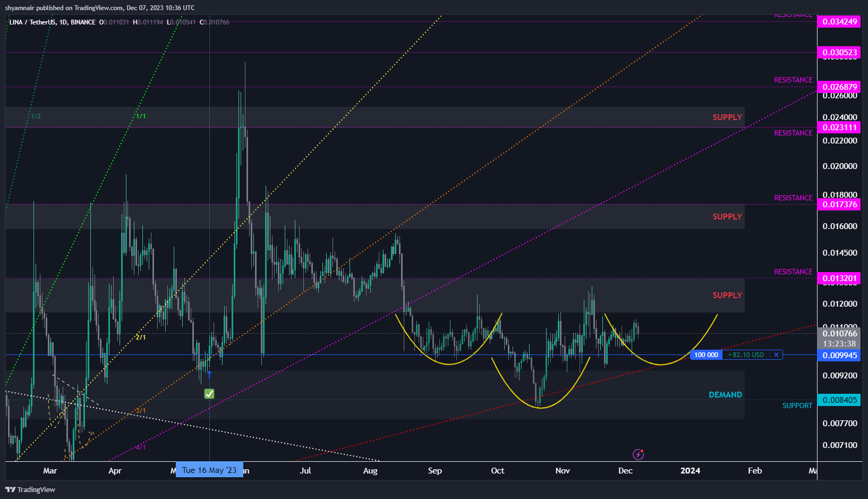Click the 0.034249 price tag
Viewport: 868px width, 499px height.
point(839,22)
